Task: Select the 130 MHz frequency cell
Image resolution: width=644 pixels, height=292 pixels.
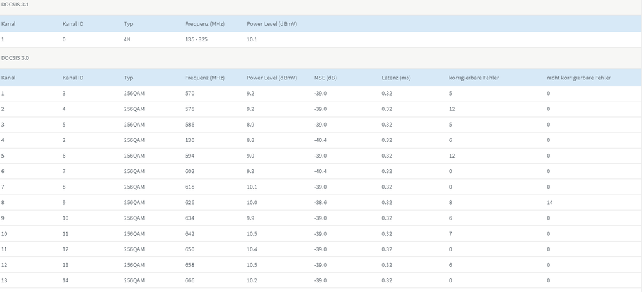Action: [x=190, y=140]
